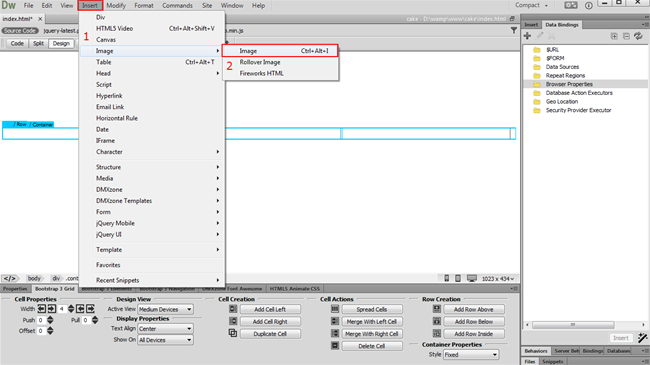
Task: Click the Merge With Right Cell button
Action: click(372, 334)
